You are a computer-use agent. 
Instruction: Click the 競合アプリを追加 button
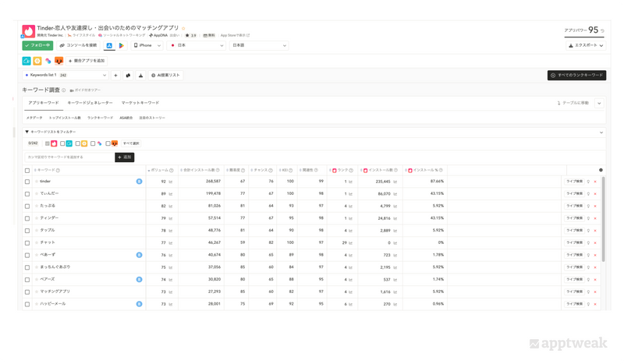pos(87,61)
